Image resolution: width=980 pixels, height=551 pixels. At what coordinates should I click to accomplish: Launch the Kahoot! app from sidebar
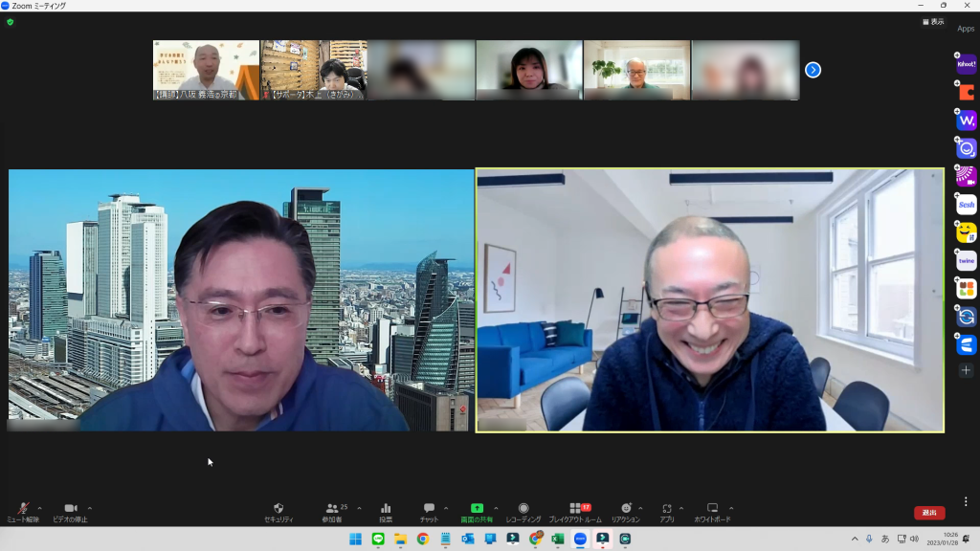point(967,65)
